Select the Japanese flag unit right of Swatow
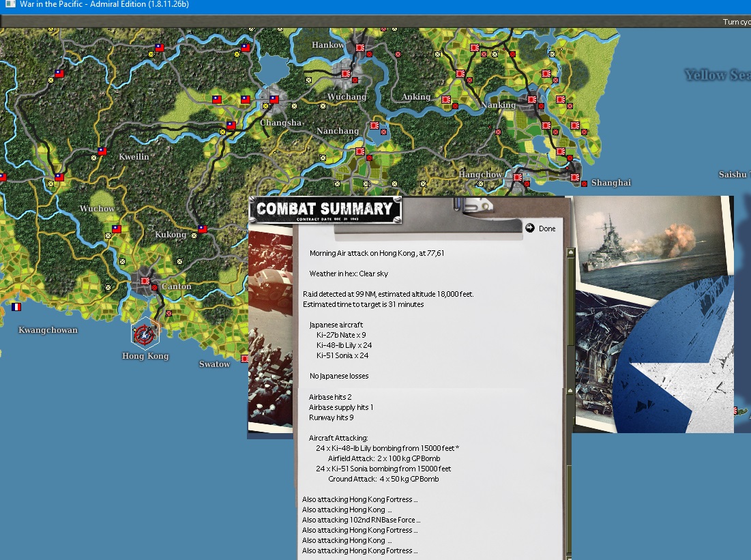 pyautogui.click(x=244, y=359)
